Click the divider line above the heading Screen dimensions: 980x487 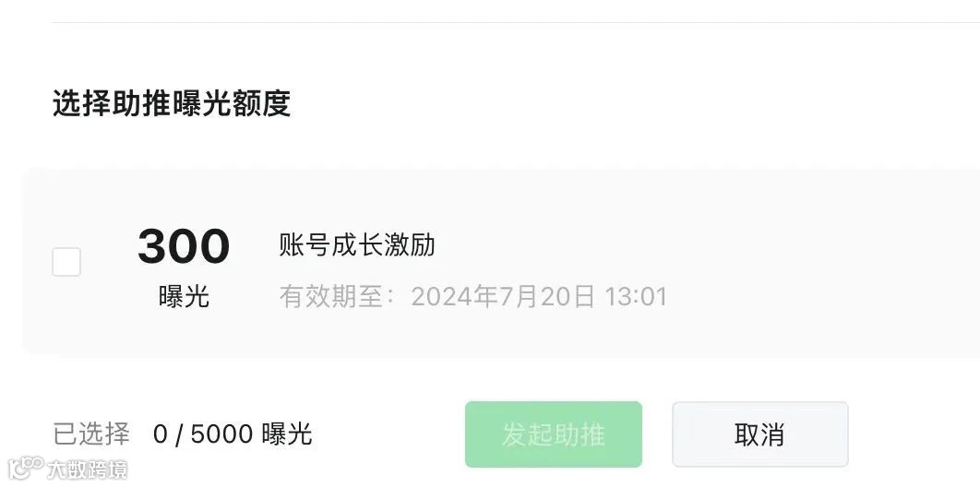(x=516, y=22)
